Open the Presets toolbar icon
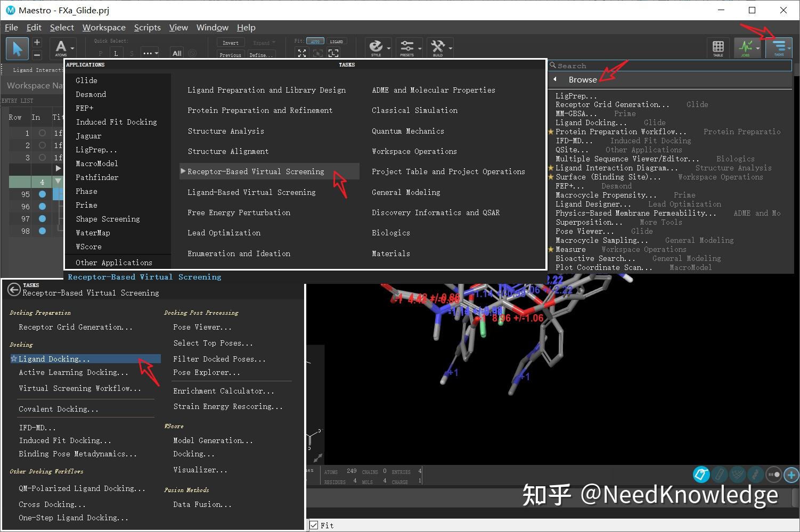 [x=409, y=47]
